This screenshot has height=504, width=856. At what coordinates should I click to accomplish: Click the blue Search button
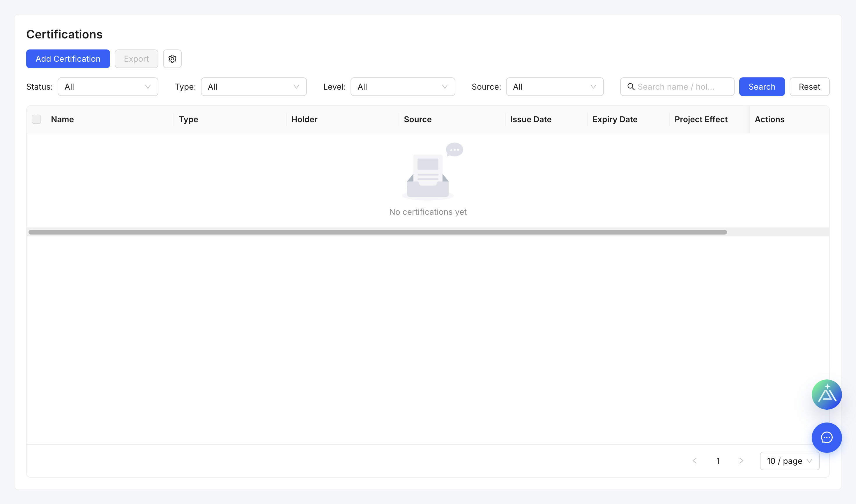click(x=762, y=87)
